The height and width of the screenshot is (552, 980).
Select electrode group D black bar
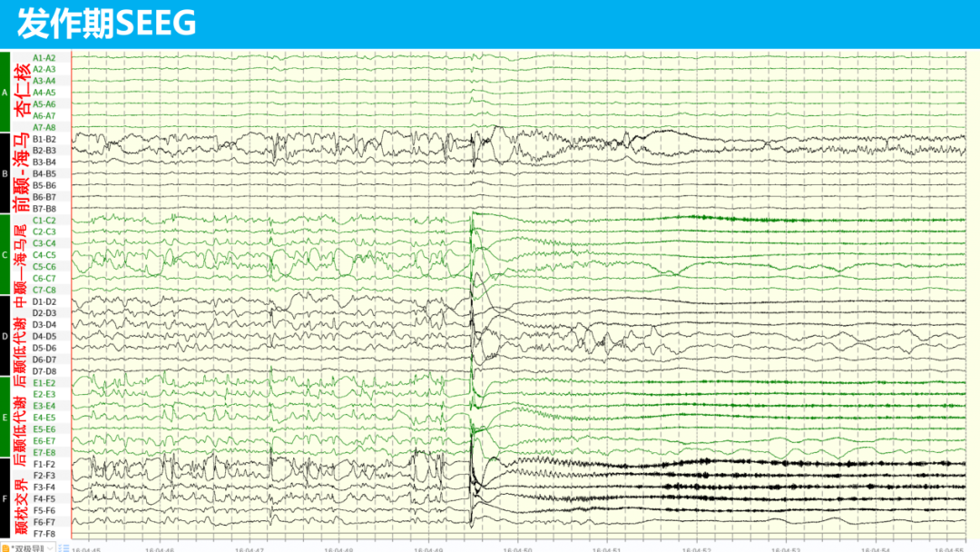point(5,336)
